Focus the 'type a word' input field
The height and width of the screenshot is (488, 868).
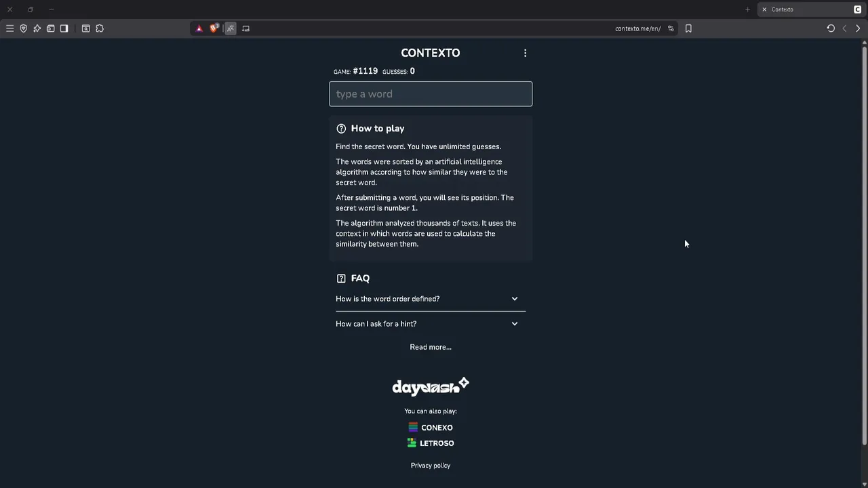click(431, 94)
